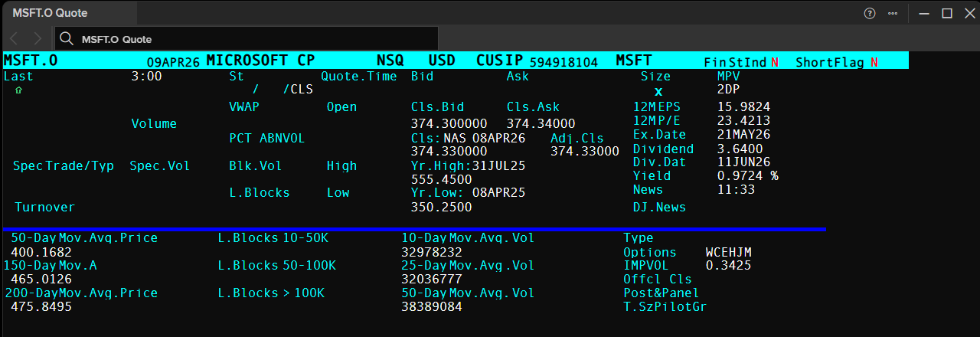Click the search magnifier icon
980x337 pixels.
67,38
